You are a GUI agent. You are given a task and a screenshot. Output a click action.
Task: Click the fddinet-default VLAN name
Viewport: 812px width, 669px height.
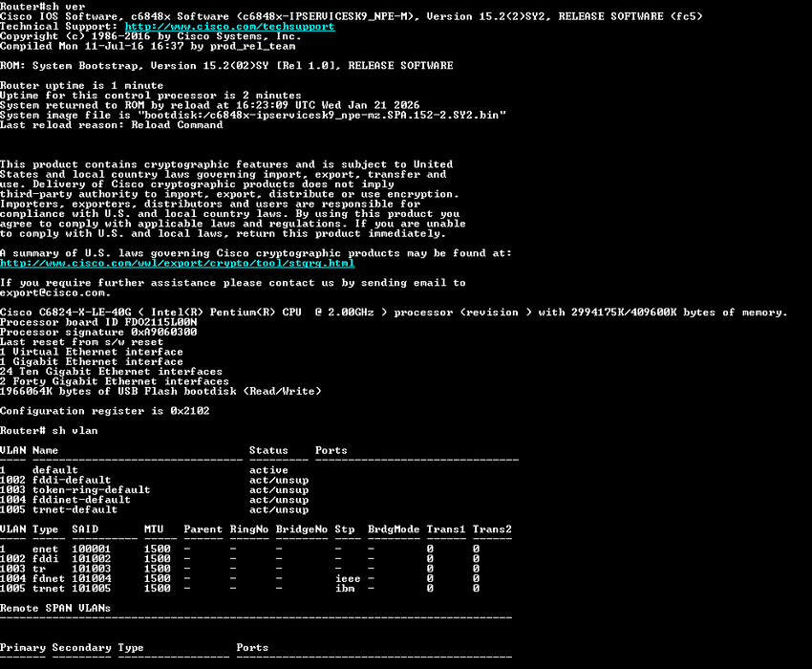[81, 499]
